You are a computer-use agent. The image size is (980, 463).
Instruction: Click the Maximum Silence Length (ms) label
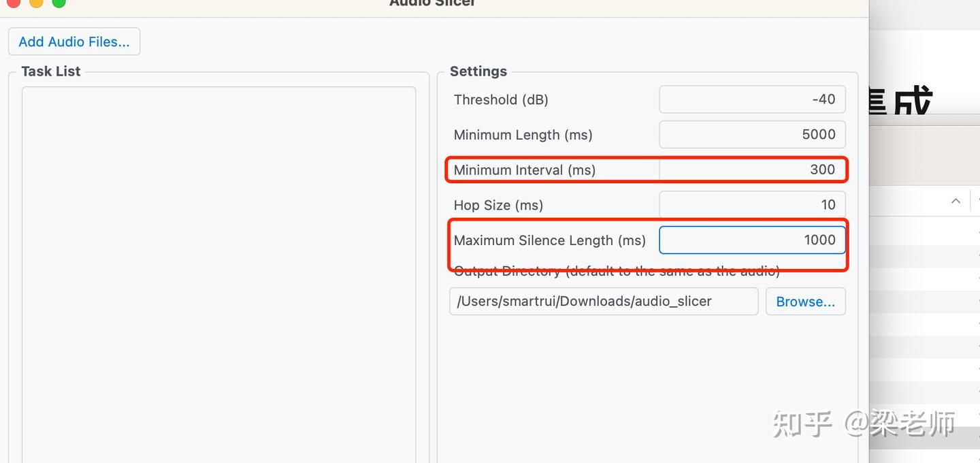(x=549, y=240)
